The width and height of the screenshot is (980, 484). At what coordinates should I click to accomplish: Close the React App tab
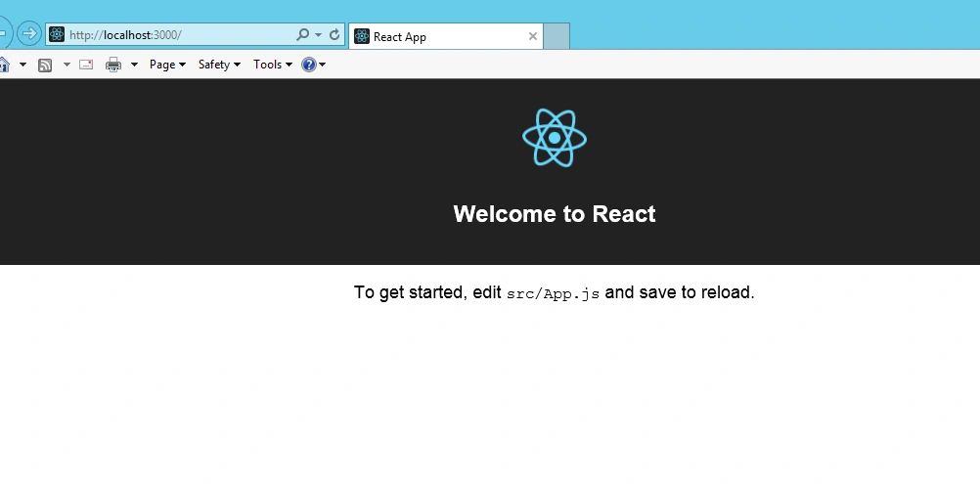pyautogui.click(x=532, y=36)
